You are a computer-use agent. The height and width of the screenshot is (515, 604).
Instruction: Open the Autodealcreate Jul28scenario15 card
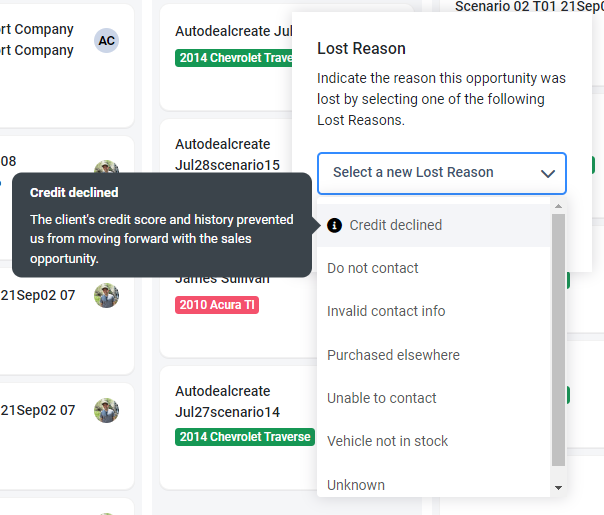(226, 154)
